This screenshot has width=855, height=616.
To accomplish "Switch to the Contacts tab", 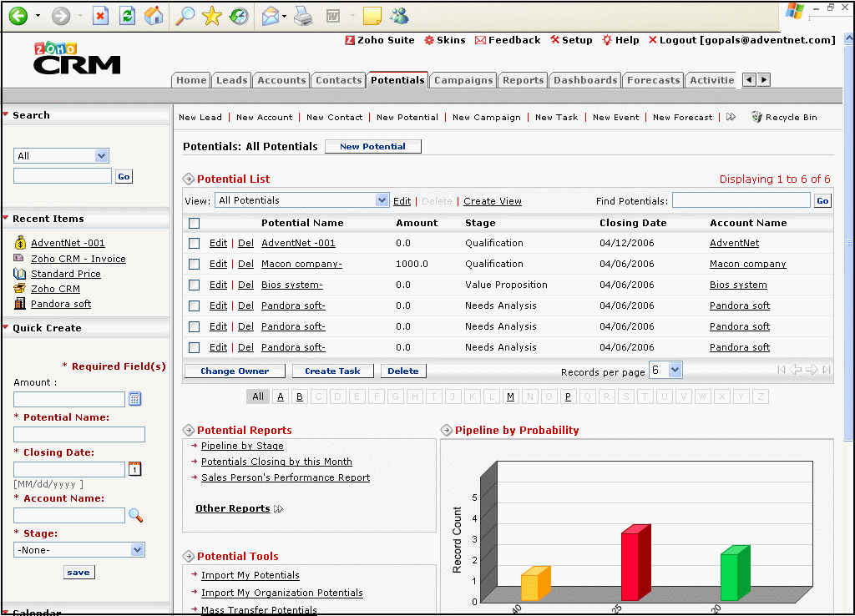I will 339,80.
